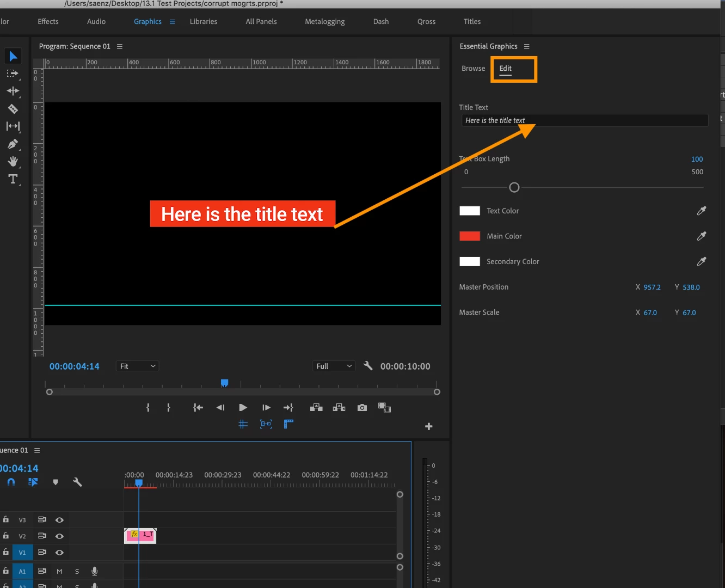Image resolution: width=725 pixels, height=588 pixels.
Task: Select the Ripple Edit tool
Action: click(13, 91)
